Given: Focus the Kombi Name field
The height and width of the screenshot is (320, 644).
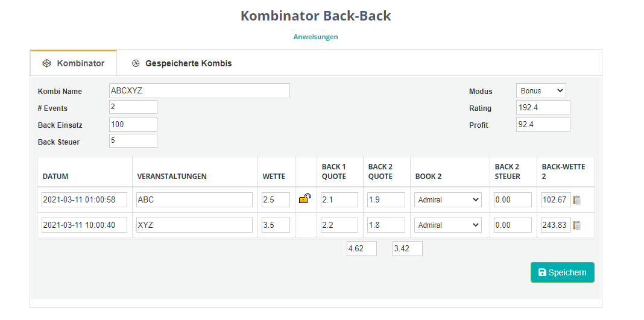Looking at the screenshot, I should coord(199,91).
